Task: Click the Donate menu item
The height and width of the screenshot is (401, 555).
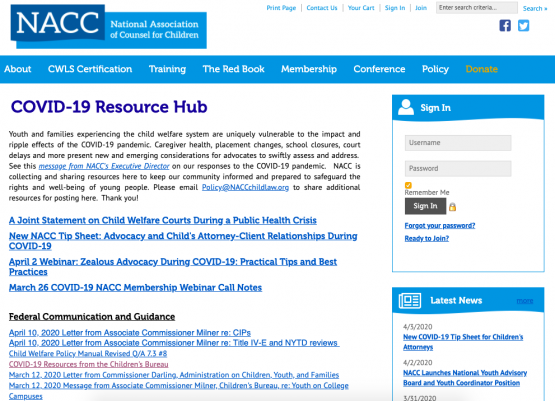Action: (x=481, y=69)
